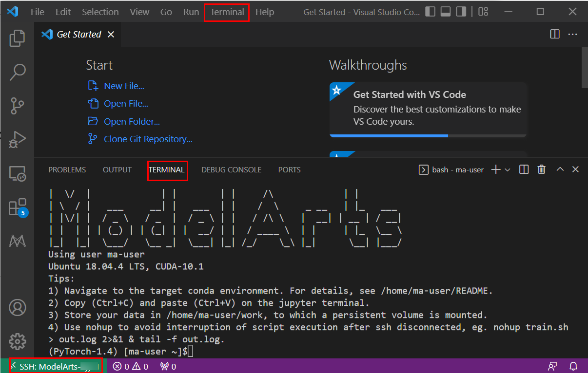
Task: Open the Terminal menu
Action: (227, 12)
